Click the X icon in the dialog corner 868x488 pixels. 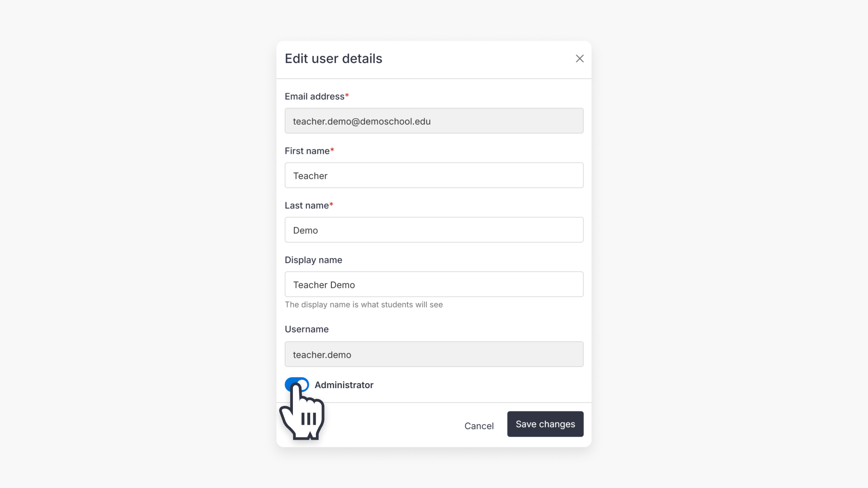coord(580,58)
